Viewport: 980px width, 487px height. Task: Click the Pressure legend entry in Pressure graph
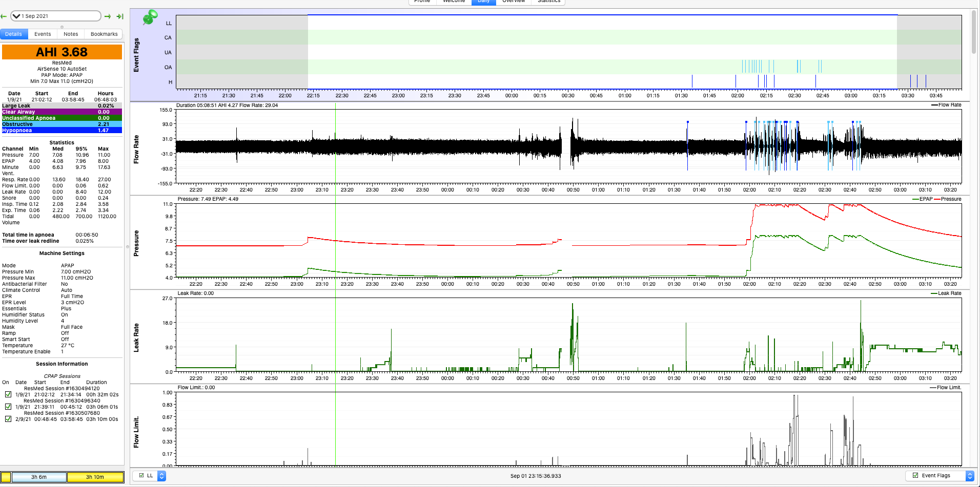(x=948, y=199)
